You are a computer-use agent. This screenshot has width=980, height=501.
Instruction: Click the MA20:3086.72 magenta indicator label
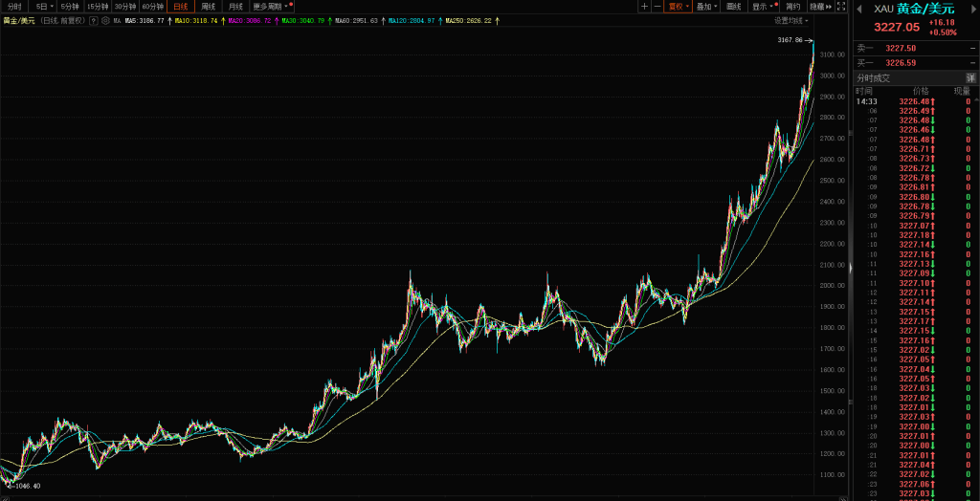point(250,21)
